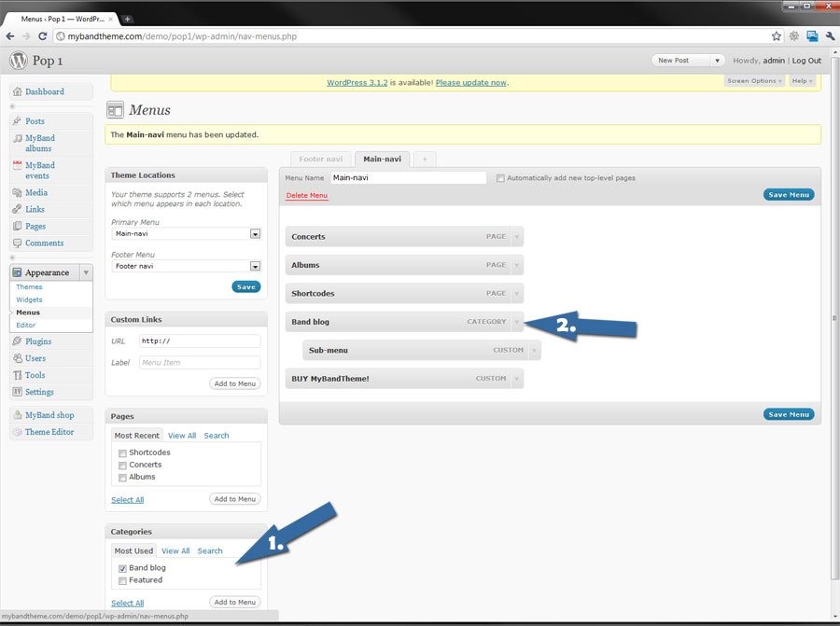The height and width of the screenshot is (626, 840).
Task: Go forward with browser forward arrow
Action: [x=26, y=36]
